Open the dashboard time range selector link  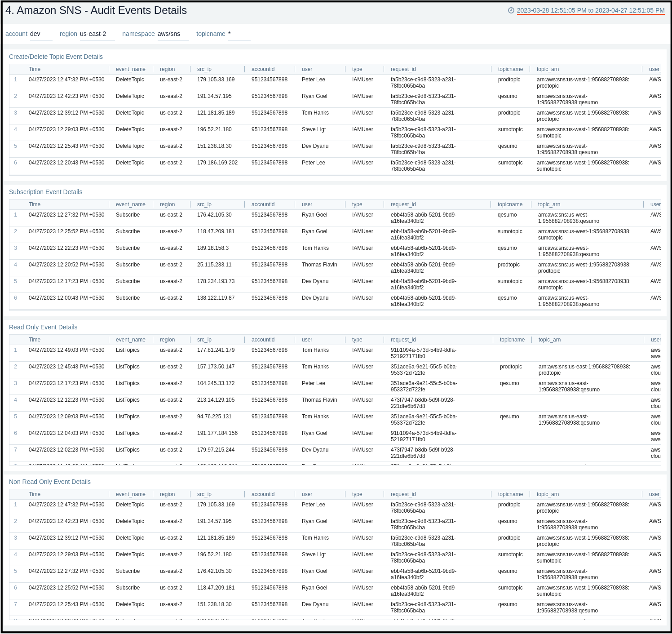(x=590, y=10)
